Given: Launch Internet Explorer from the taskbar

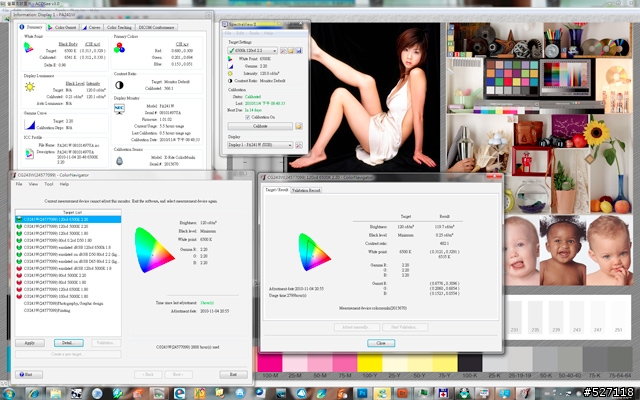Looking at the screenshot, I should pyautogui.click(x=33, y=393).
